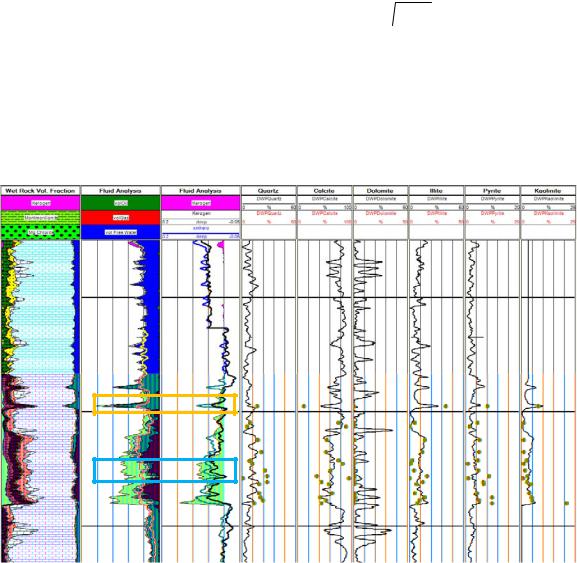Image resolution: width=577 pixels, height=563 pixels.
Task: Select the black DWPQuartz curve label
Action: click(x=269, y=199)
